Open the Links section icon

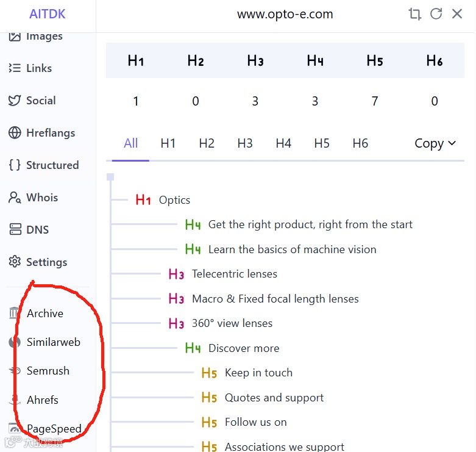click(15, 68)
